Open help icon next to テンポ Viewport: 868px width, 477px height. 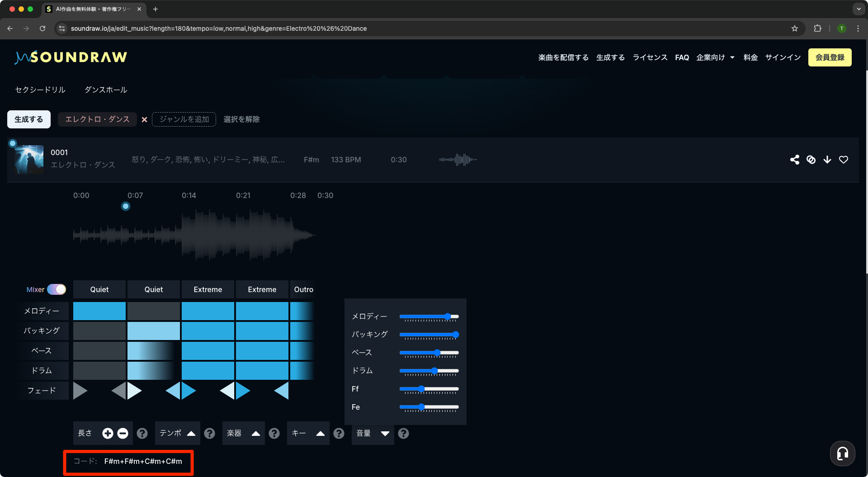[x=210, y=434]
